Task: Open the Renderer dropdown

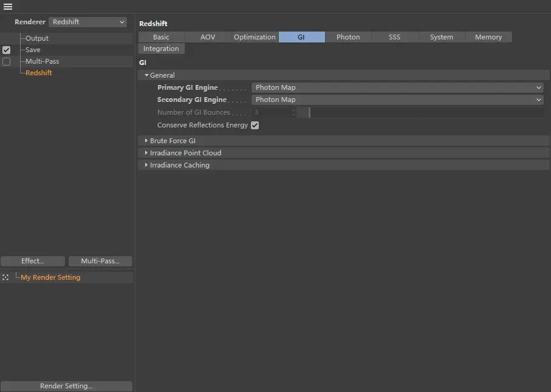Action: [88, 22]
